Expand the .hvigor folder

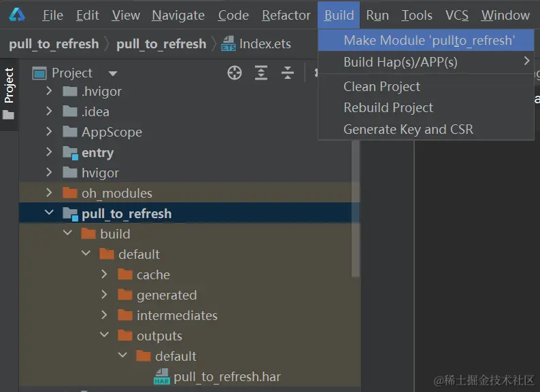pyautogui.click(x=49, y=91)
